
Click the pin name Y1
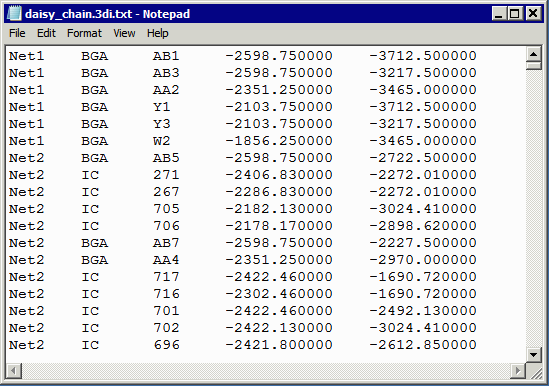(x=161, y=107)
